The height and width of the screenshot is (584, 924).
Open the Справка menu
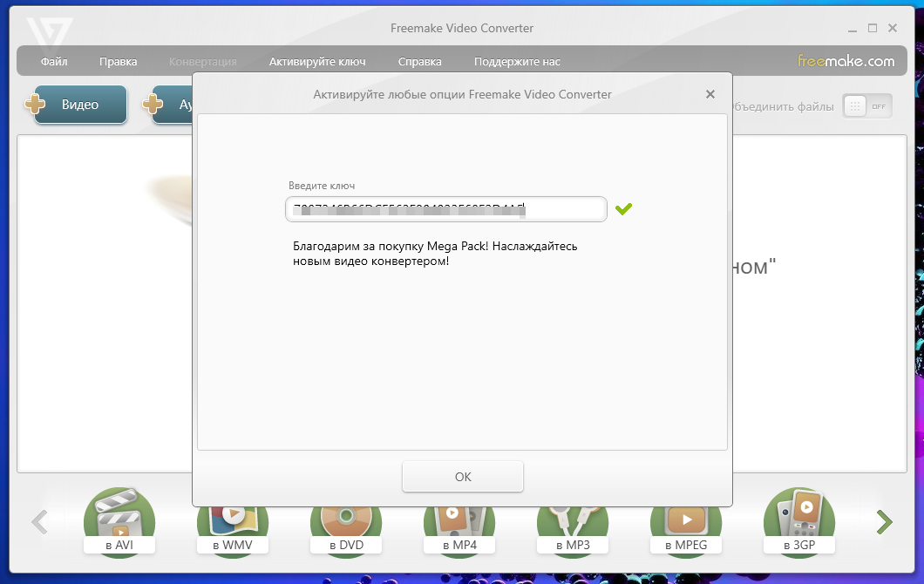(419, 62)
